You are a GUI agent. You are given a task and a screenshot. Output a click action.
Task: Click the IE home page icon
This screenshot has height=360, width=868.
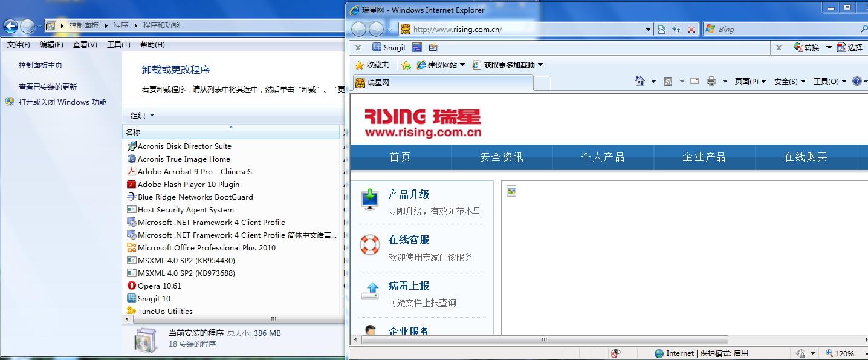pos(640,81)
